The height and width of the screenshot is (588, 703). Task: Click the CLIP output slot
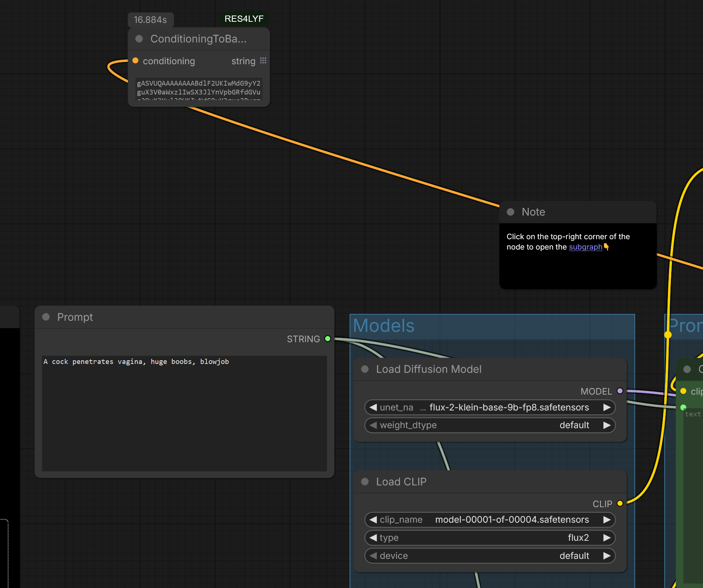click(620, 503)
